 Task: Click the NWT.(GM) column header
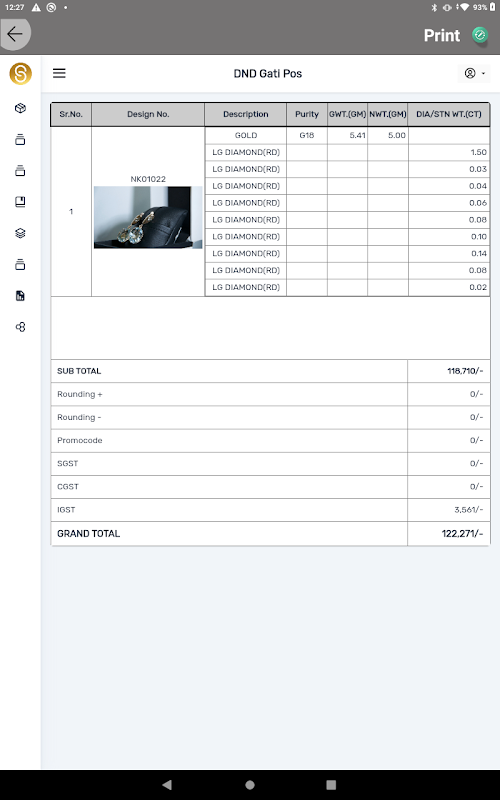[388, 114]
